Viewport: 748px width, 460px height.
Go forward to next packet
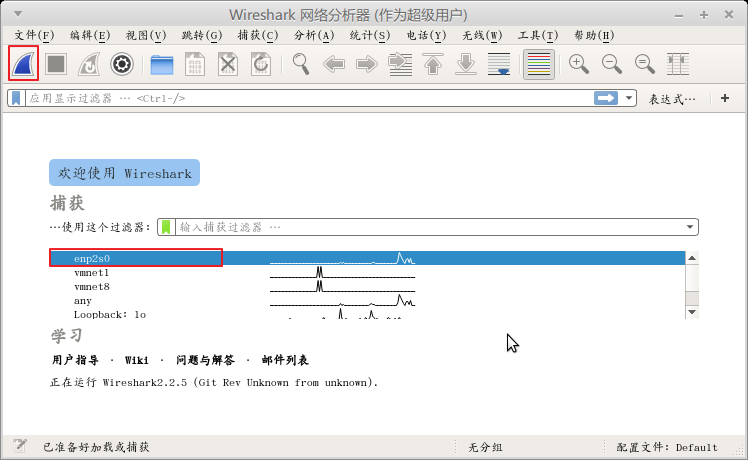click(x=366, y=64)
